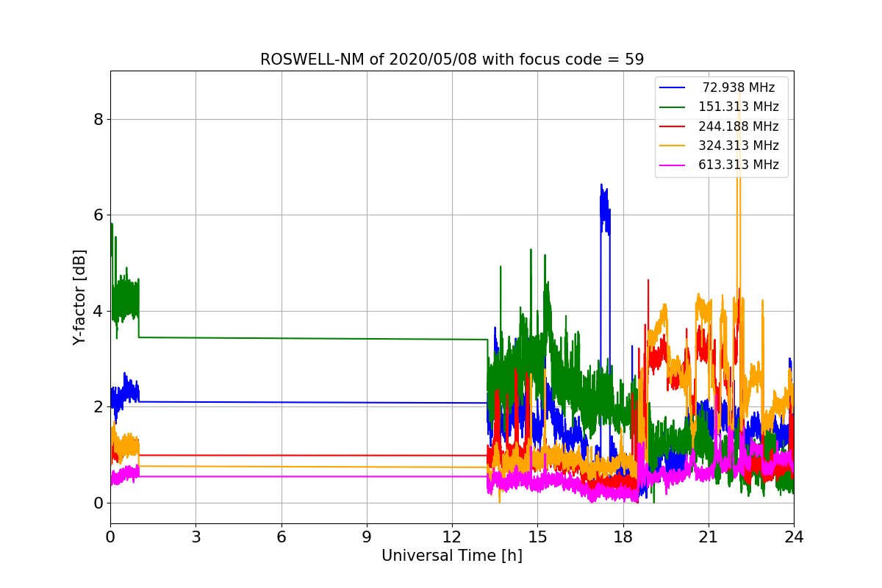
Task: Click the Y-factor [dB] axis label
Action: tap(79, 297)
